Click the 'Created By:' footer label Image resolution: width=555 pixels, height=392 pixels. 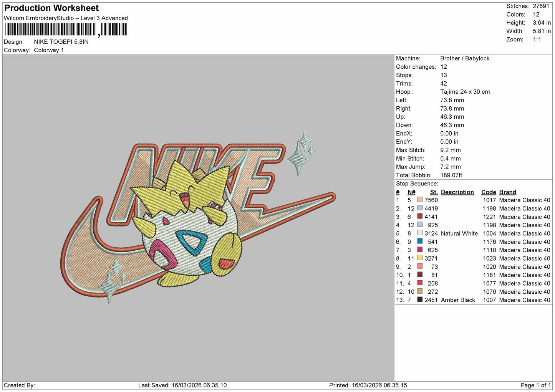pos(19,385)
